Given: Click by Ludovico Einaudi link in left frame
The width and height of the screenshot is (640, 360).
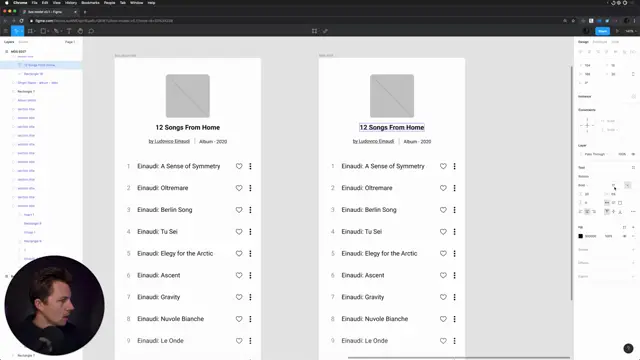Looking at the screenshot, I should pos(169,142).
